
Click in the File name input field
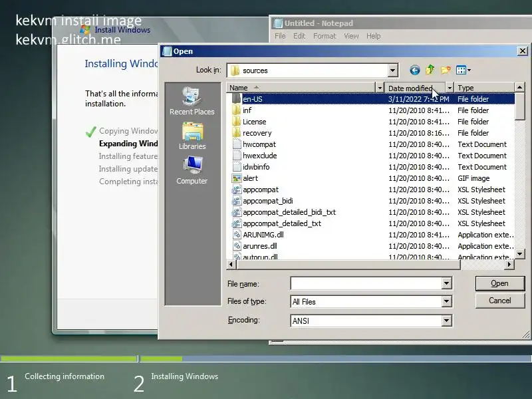tap(367, 283)
